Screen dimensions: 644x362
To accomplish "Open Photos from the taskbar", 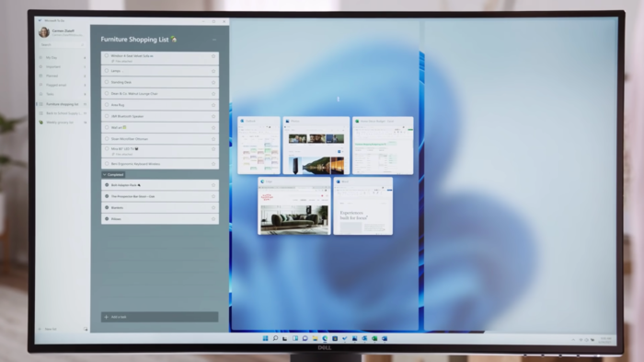I will (354, 338).
